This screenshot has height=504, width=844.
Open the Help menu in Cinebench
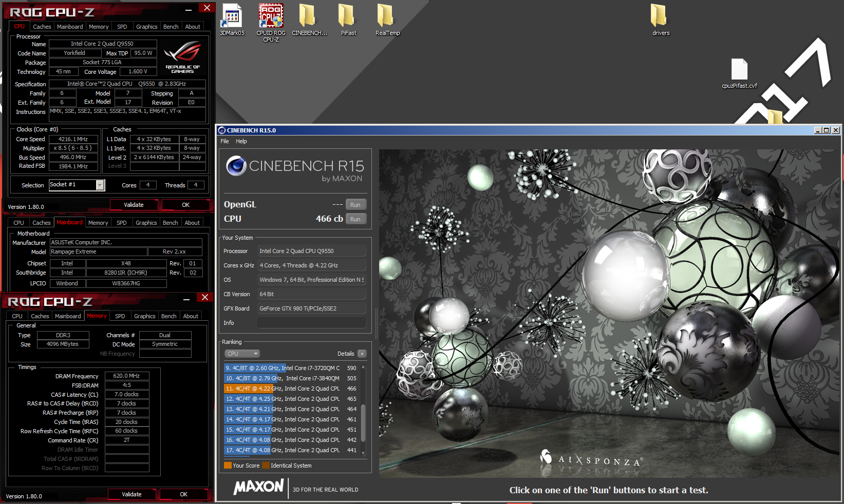tap(241, 141)
